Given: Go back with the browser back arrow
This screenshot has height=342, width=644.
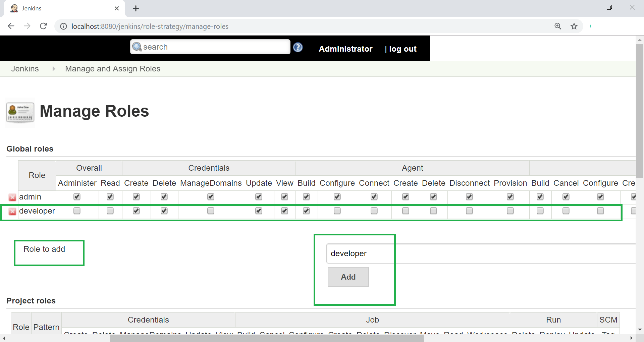Looking at the screenshot, I should click(x=11, y=26).
